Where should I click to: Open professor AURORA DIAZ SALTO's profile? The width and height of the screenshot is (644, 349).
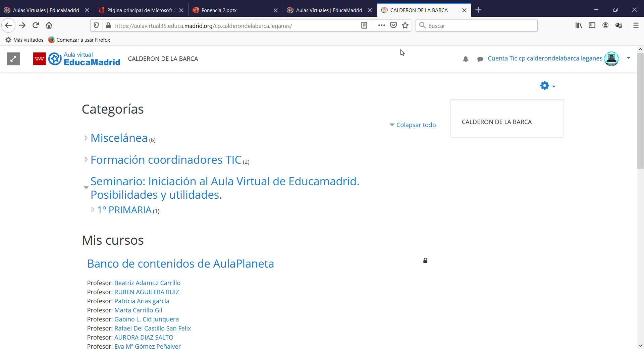tap(144, 337)
